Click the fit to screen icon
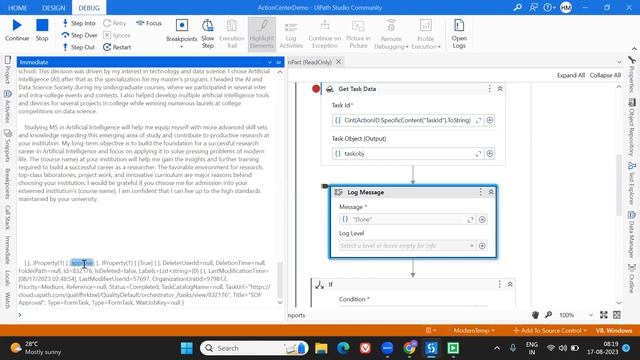The width and height of the screenshot is (640, 360). (604, 315)
